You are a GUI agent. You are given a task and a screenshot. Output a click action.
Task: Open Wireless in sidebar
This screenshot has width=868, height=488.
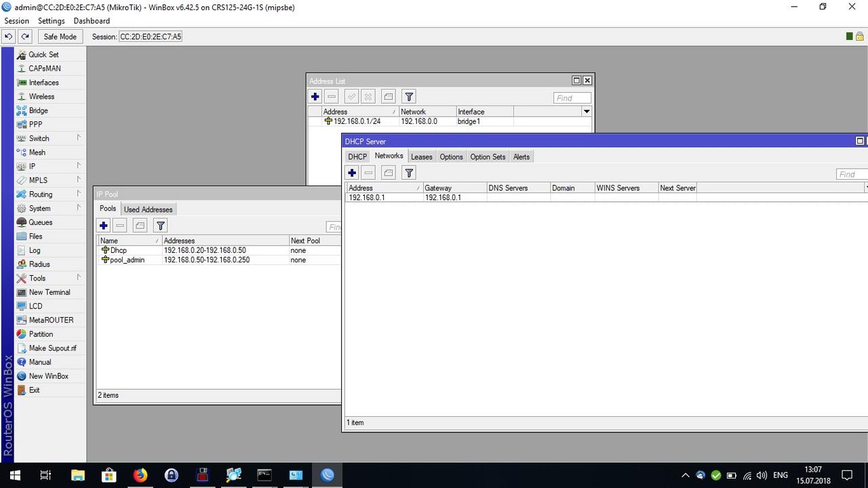pos(41,96)
